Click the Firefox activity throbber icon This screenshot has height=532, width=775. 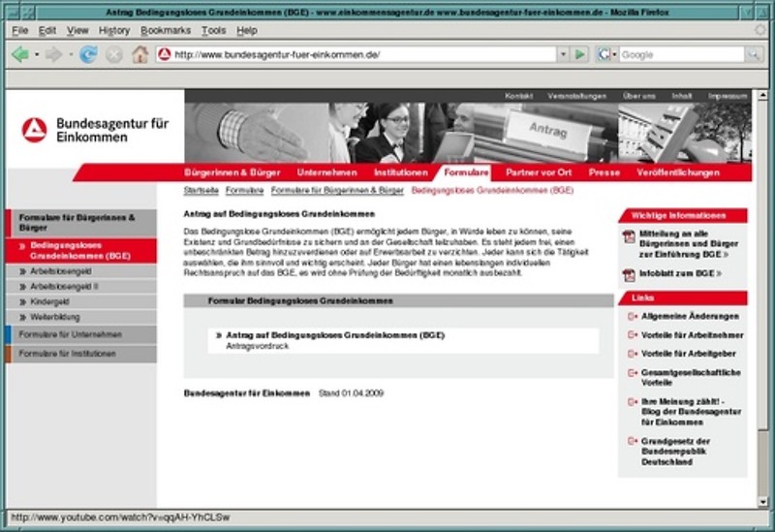[760, 30]
